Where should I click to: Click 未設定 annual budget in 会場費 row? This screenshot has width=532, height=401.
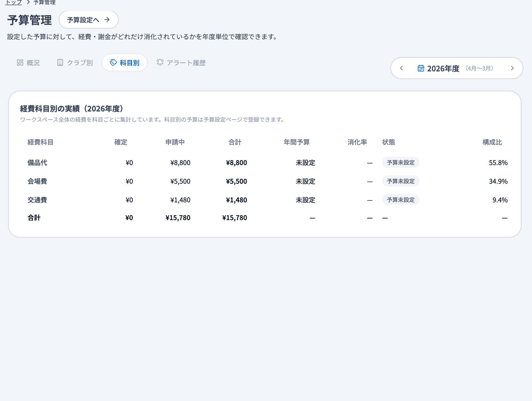click(306, 181)
